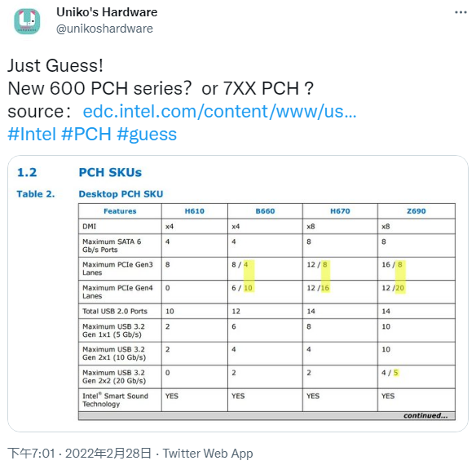Click the H610 column header in image
Image resolution: width=476 pixels, height=465 pixels.
[x=195, y=211]
